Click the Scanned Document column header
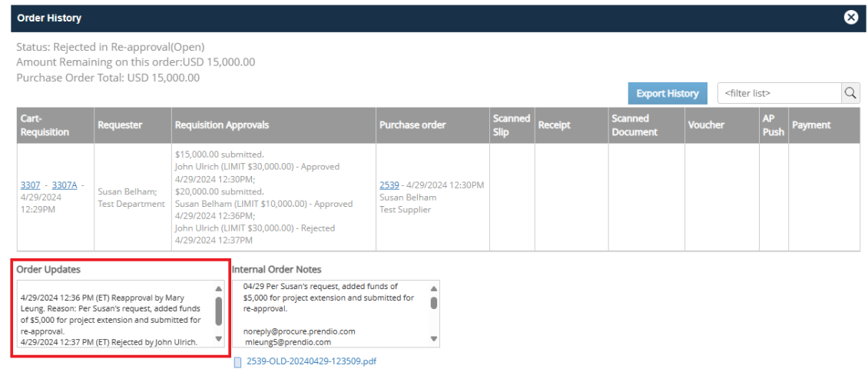The width and height of the screenshot is (868, 369). [646, 125]
